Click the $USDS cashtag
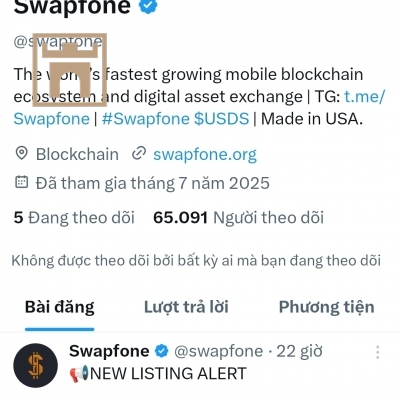Screen dimensions: 400x400 (222, 119)
